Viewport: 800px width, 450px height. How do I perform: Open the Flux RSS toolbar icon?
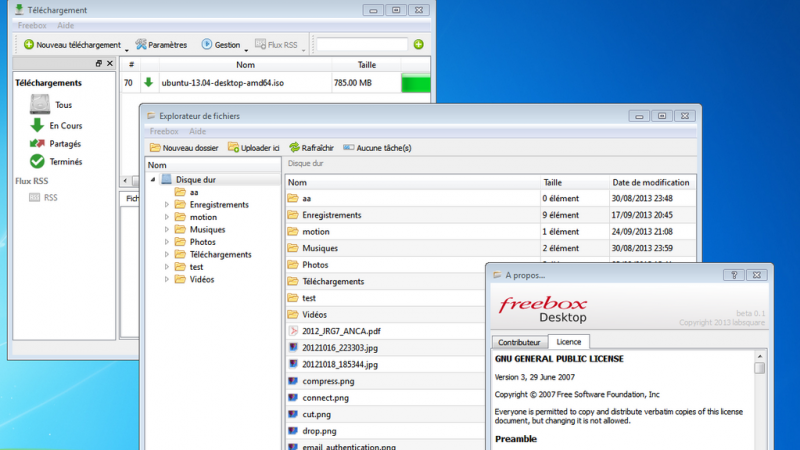click(x=260, y=44)
